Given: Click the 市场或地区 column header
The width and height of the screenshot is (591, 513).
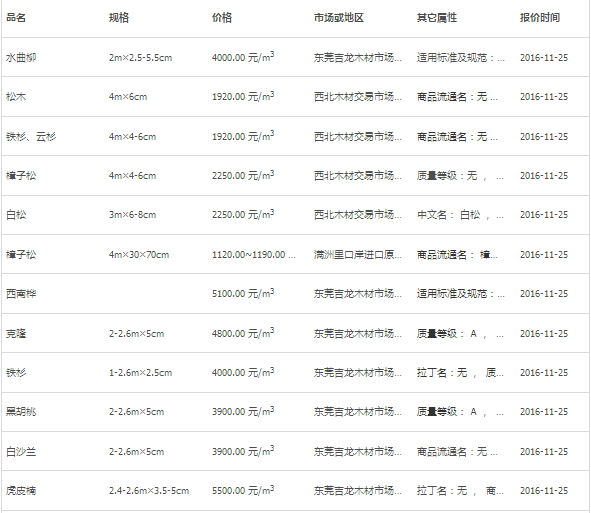Looking at the screenshot, I should (x=338, y=18).
